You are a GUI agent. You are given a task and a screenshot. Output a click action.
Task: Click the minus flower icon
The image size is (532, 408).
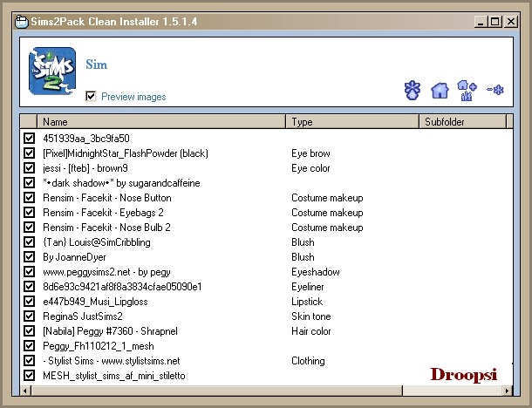[495, 90]
